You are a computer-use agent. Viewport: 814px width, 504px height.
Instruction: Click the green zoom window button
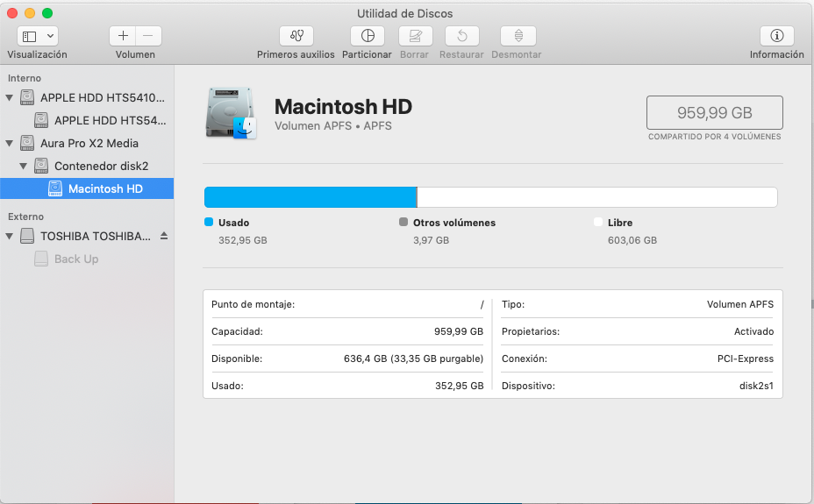(47, 13)
